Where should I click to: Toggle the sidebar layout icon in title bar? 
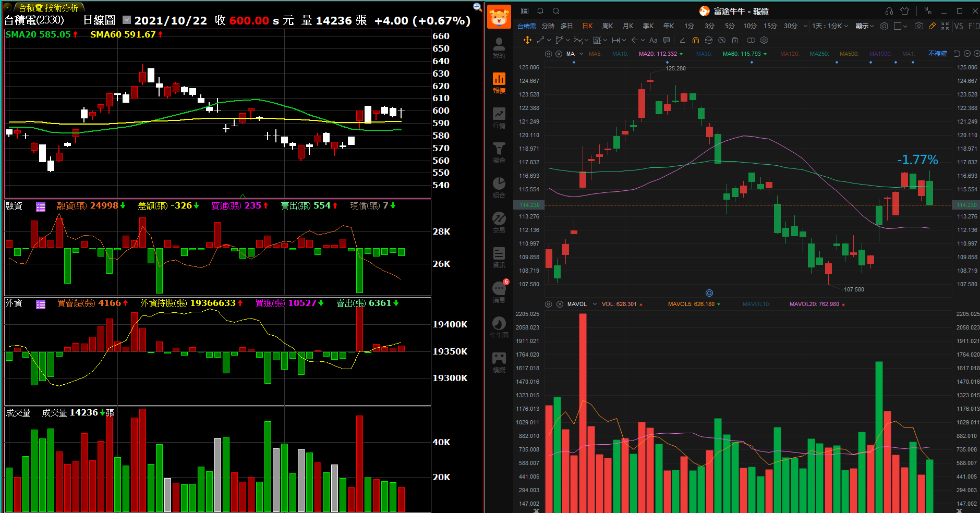(x=525, y=11)
